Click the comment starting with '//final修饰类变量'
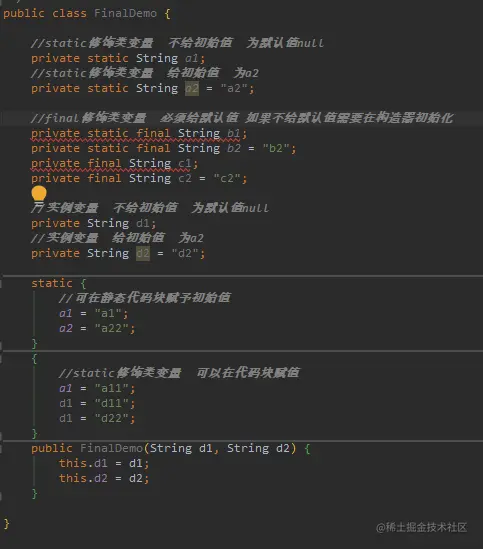Image resolution: width=483 pixels, height=549 pixels. (x=242, y=118)
